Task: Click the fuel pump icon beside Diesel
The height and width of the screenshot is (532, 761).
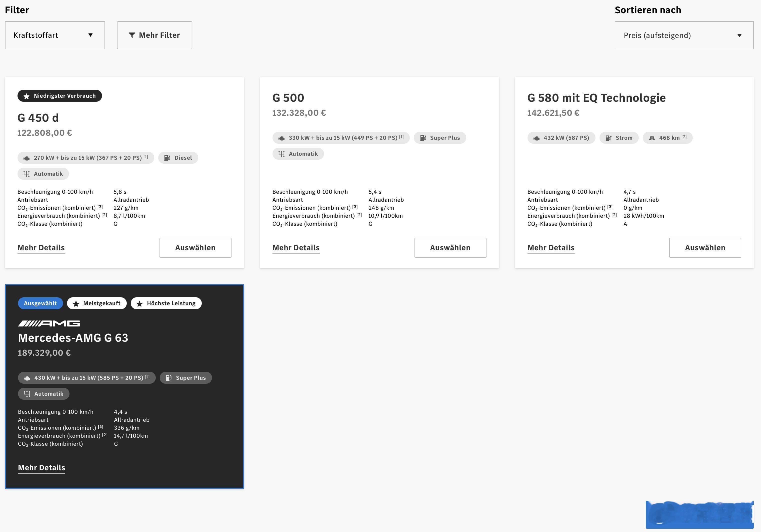Action: (167, 158)
